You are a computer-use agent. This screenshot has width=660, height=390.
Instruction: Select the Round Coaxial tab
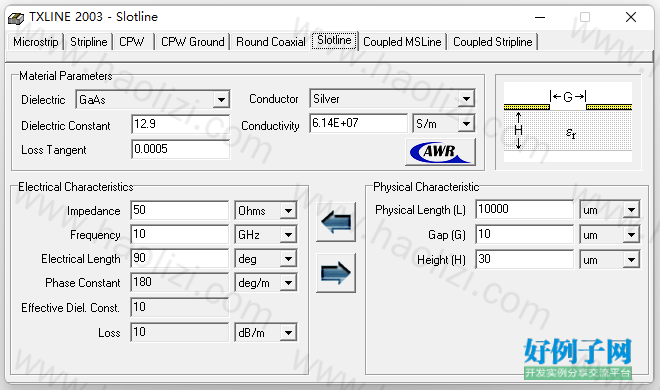point(271,42)
